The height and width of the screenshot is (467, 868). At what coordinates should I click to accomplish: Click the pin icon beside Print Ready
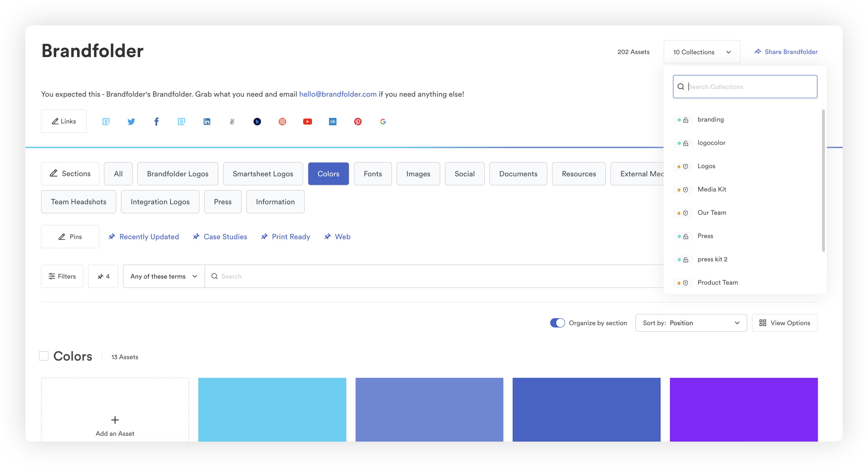[x=264, y=236]
